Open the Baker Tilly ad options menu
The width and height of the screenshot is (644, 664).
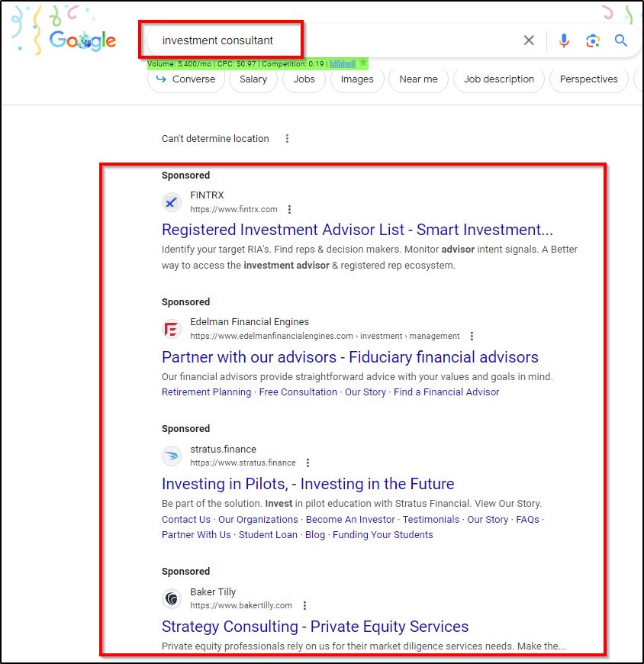pyautogui.click(x=305, y=605)
